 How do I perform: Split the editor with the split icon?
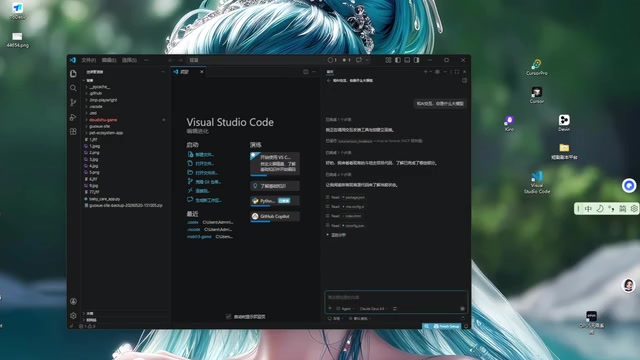point(306,72)
